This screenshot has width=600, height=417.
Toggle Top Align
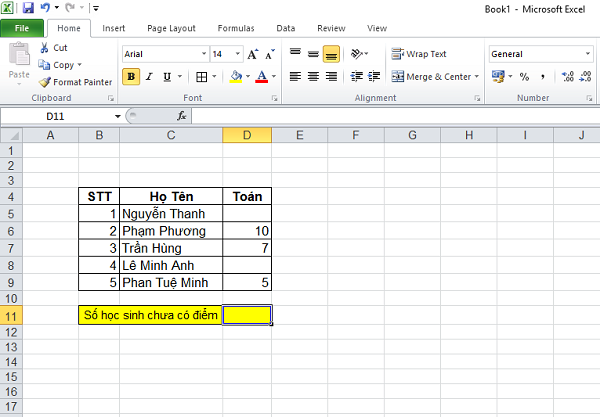pos(295,54)
